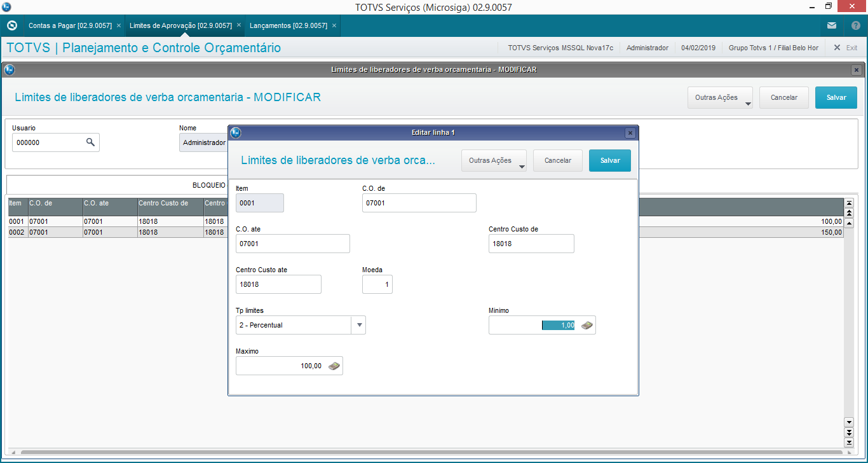
Task: Switch to the Lançamentos tab
Action: click(288, 26)
